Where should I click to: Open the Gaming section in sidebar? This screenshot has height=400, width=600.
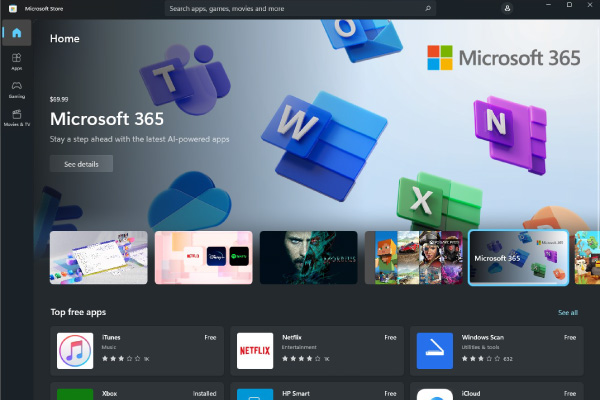click(16, 90)
